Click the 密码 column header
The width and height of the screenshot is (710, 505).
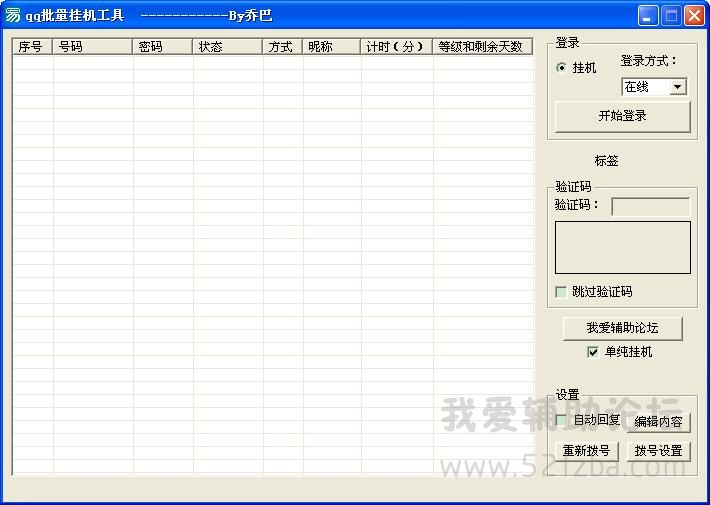(163, 47)
